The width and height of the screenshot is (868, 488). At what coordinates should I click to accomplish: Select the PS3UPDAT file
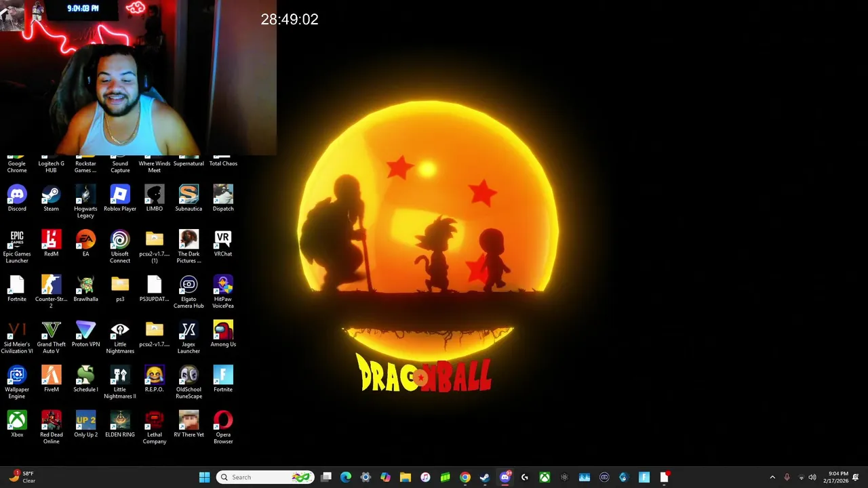click(155, 289)
